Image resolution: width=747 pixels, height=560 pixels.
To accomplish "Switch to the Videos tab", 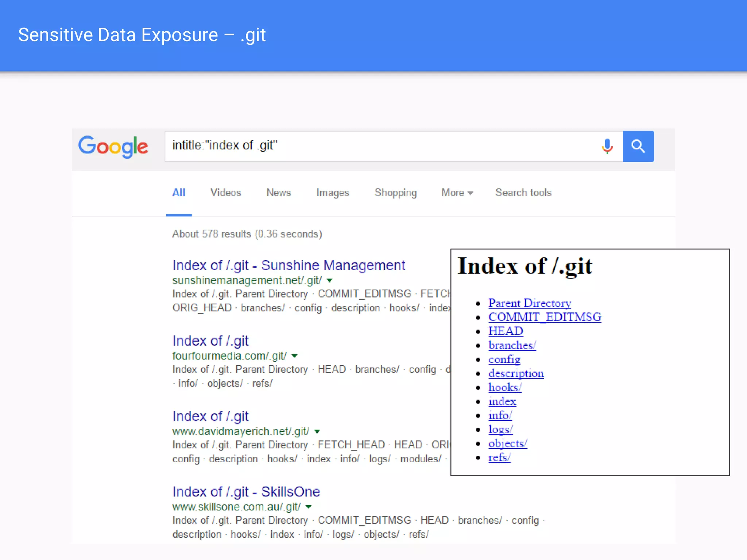I will (x=225, y=192).
